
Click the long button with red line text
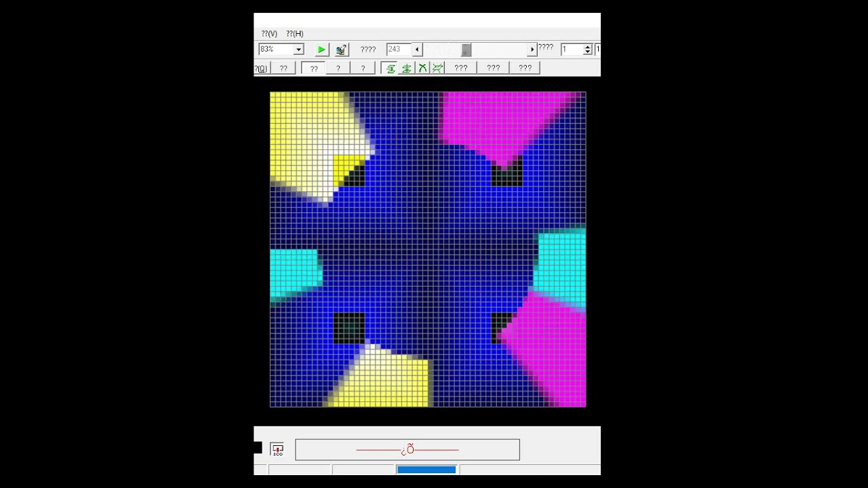click(x=408, y=449)
